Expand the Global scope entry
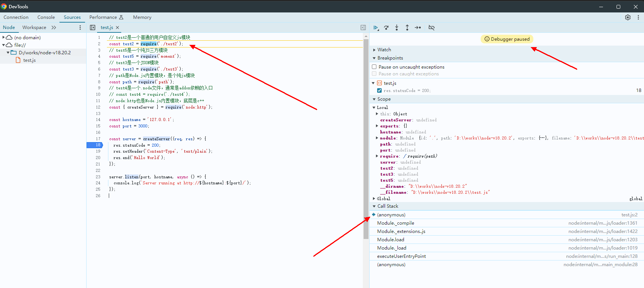This screenshot has width=644, height=288. tap(383, 199)
